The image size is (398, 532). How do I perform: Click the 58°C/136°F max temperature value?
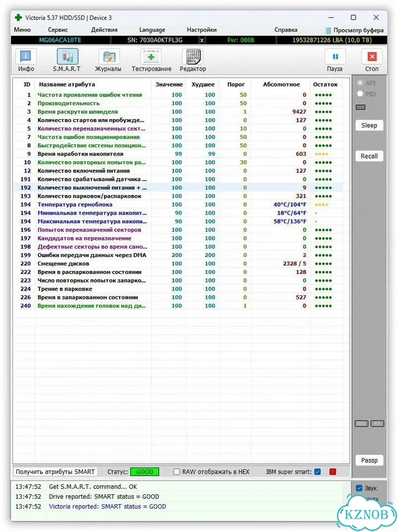tap(290, 221)
